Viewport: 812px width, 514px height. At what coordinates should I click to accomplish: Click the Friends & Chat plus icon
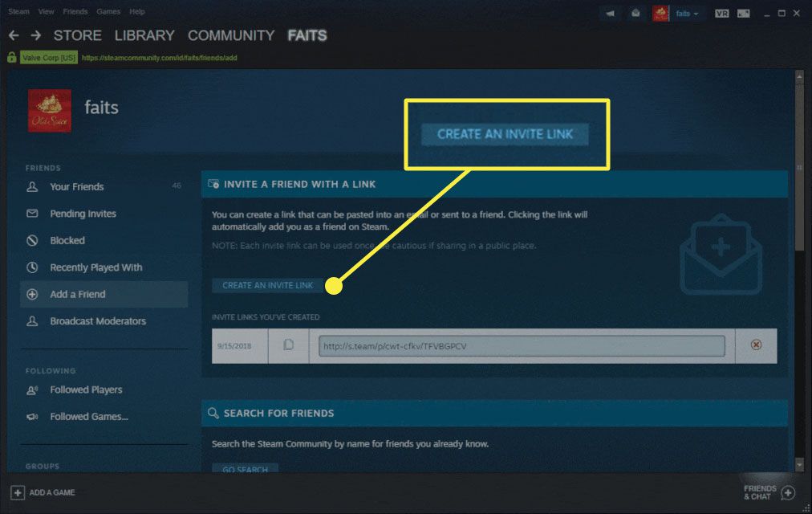(x=788, y=493)
